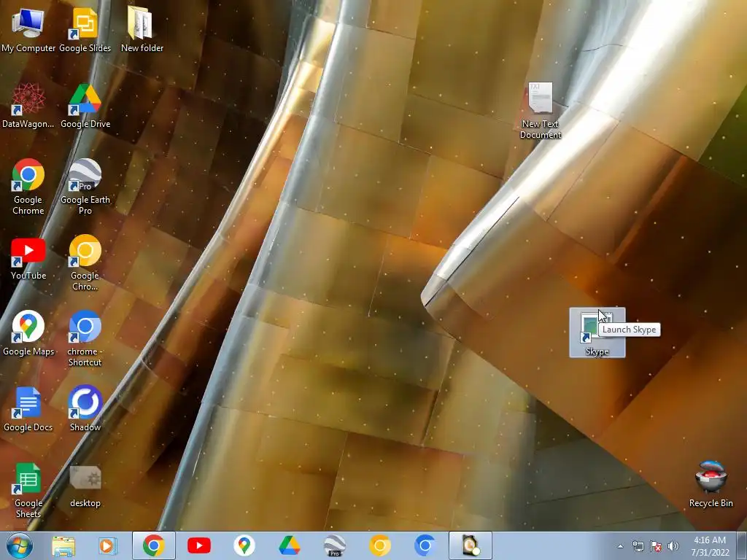Open the Windows Start menu
The width and height of the screenshot is (747, 560).
pyautogui.click(x=19, y=545)
